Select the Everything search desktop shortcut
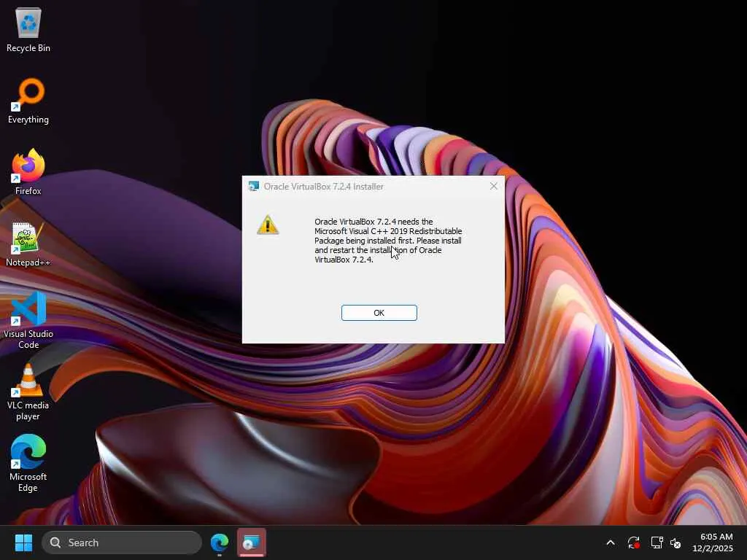 coord(28,101)
